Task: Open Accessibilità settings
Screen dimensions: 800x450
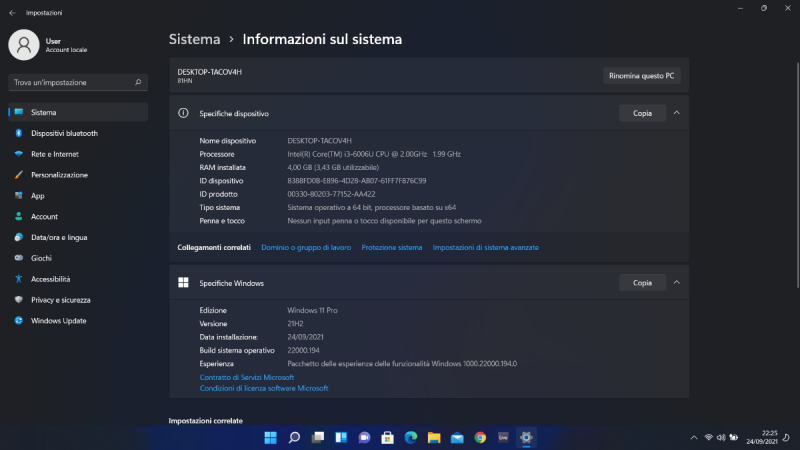Action: (78, 279)
